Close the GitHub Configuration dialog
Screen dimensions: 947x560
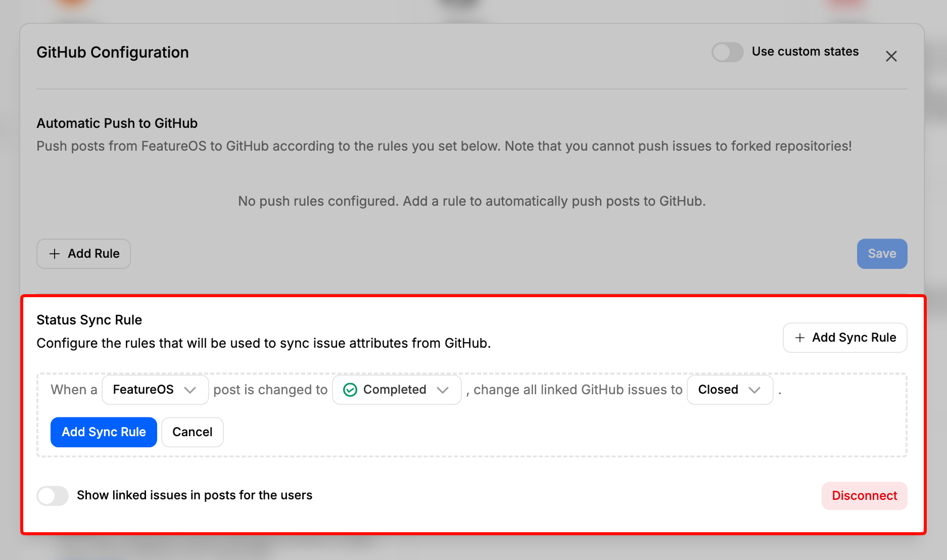tap(891, 56)
